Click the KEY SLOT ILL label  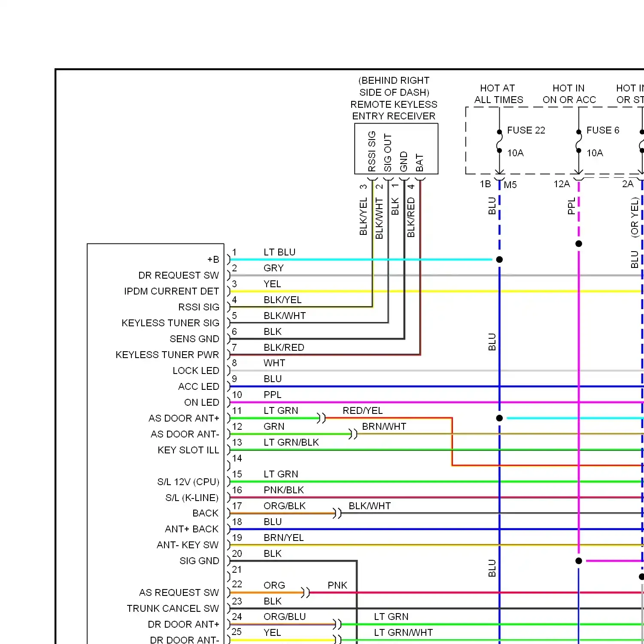(x=188, y=450)
